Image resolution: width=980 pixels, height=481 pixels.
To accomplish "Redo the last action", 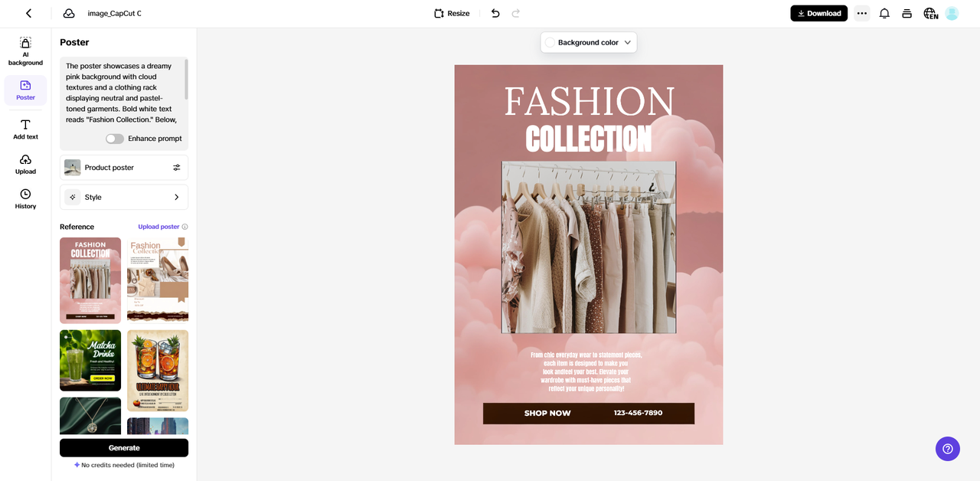I will coord(516,13).
